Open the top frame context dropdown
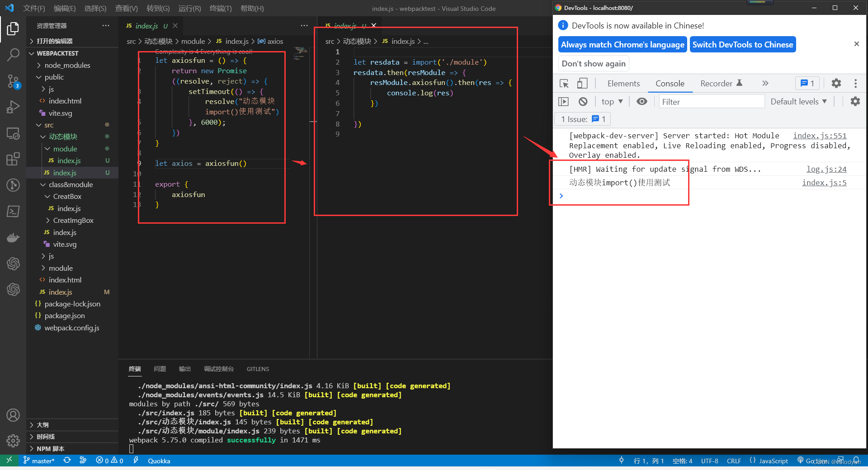The width and height of the screenshot is (868, 470). pyautogui.click(x=611, y=101)
